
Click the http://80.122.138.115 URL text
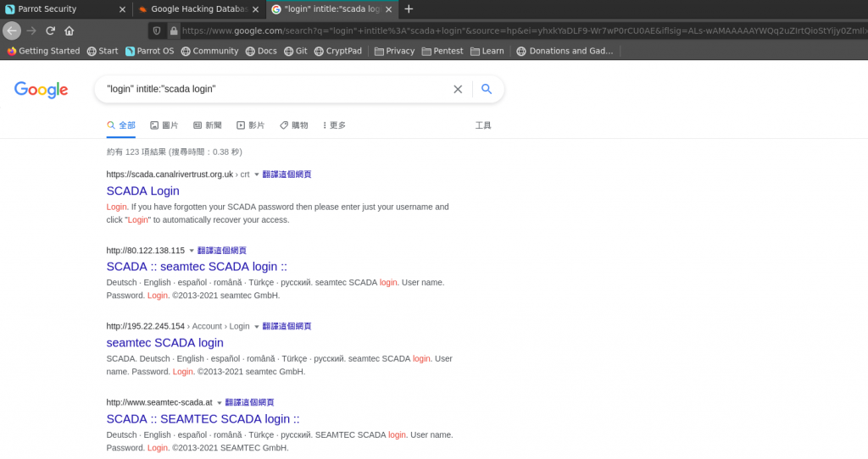pos(146,251)
